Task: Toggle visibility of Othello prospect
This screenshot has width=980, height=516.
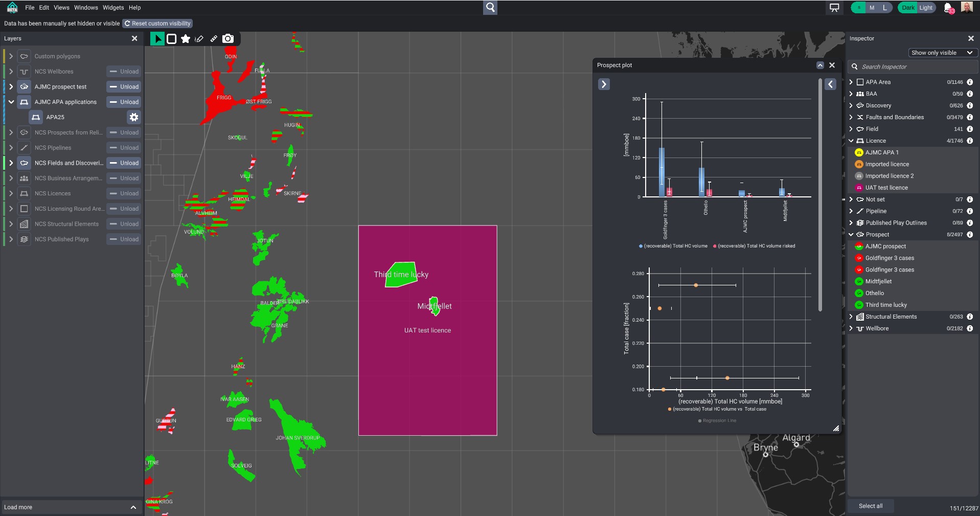Action: click(x=859, y=294)
